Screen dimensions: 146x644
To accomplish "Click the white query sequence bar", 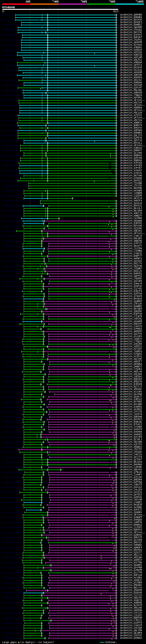I will (60, 10).
